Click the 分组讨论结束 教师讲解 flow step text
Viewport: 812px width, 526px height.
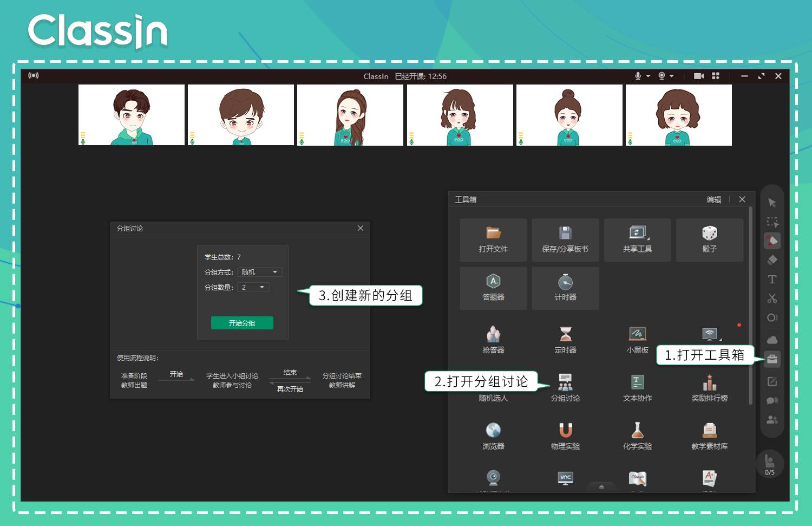point(342,380)
